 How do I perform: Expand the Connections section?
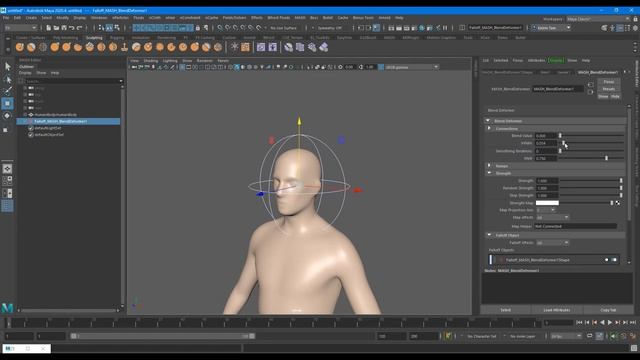pos(489,129)
